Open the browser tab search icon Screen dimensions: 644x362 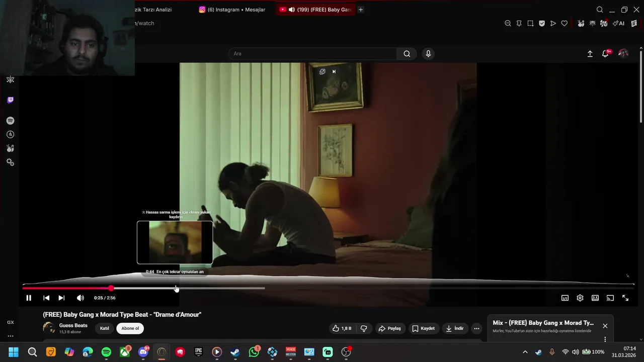(600, 10)
